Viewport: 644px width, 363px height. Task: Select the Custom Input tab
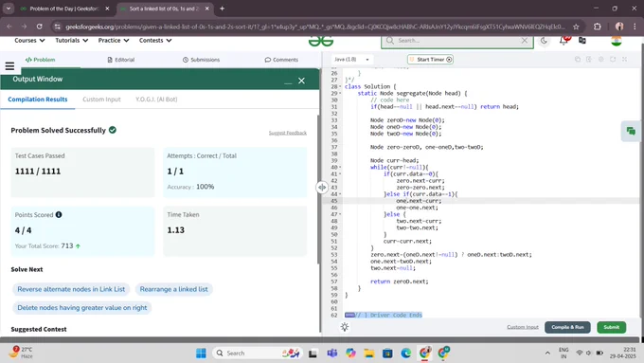(101, 100)
